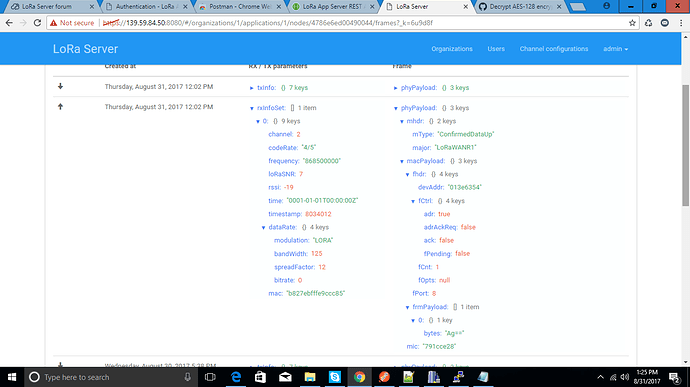Go to Channel configurations
This screenshot has height=387, width=690.
click(x=554, y=49)
